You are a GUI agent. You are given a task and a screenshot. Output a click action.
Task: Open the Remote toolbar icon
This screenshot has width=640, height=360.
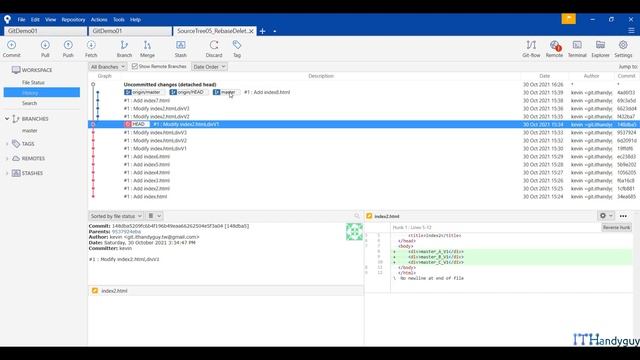click(554, 49)
